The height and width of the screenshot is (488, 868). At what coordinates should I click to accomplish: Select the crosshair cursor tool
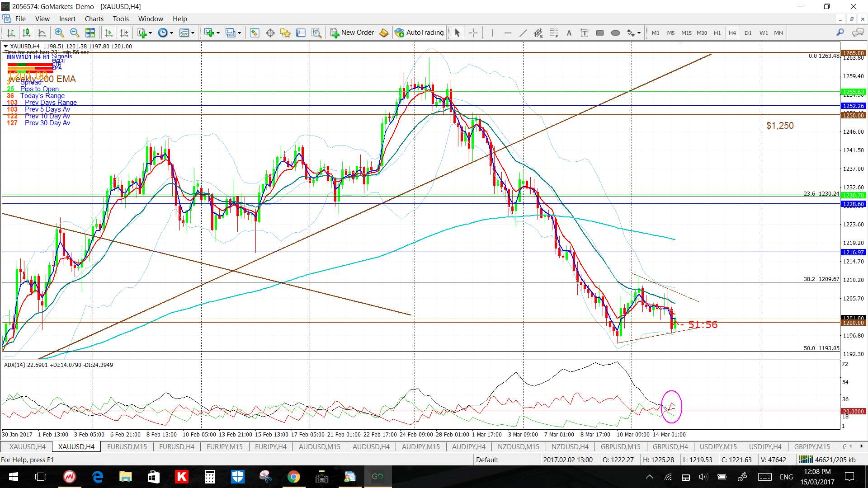473,33
